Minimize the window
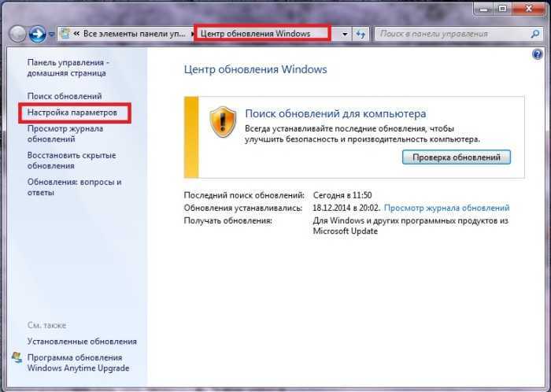The width and height of the screenshot is (551, 392). coord(484,9)
